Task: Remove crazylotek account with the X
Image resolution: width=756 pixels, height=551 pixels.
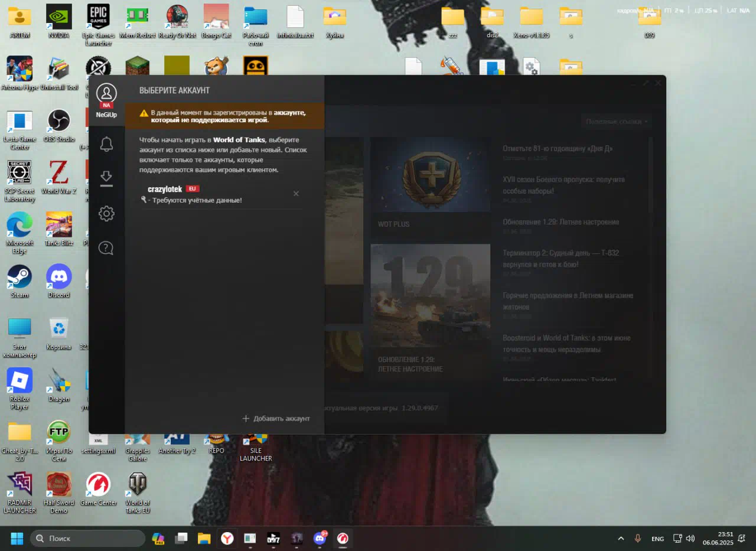Action: coord(296,194)
